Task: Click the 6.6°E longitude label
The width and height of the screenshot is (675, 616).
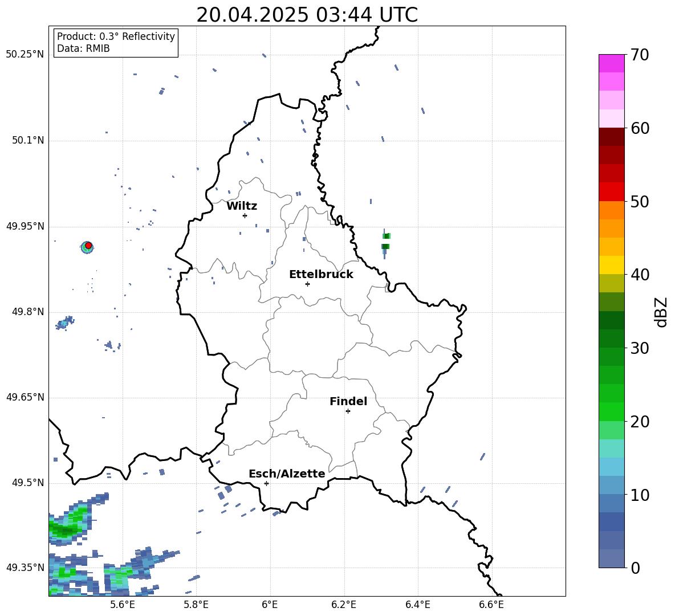Action: click(491, 605)
